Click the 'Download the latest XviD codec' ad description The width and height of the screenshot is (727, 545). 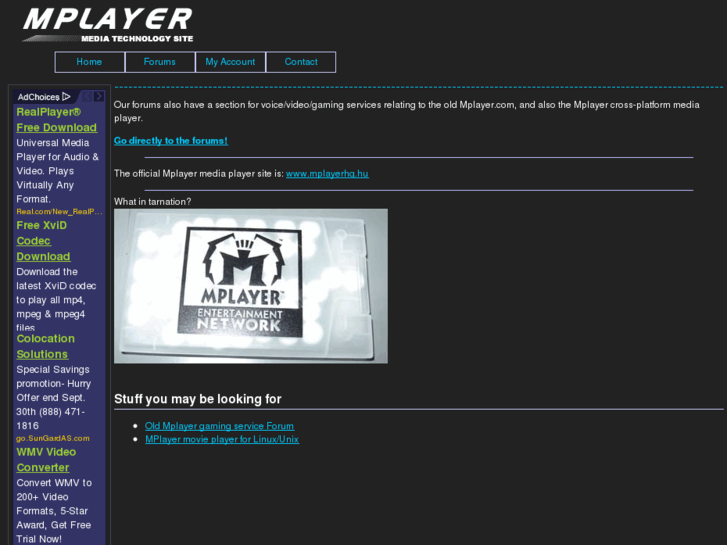(x=57, y=300)
